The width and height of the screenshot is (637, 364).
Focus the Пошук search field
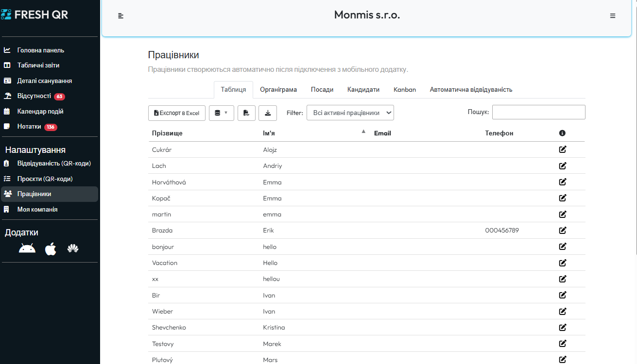click(x=538, y=112)
